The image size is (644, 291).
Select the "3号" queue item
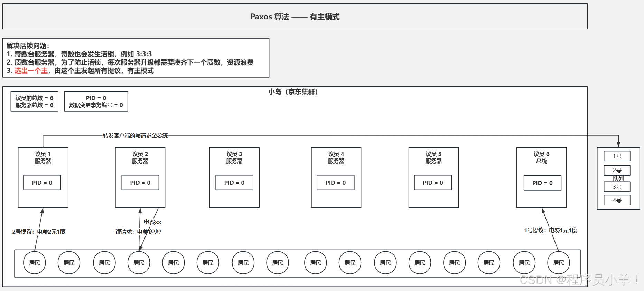[x=617, y=187]
